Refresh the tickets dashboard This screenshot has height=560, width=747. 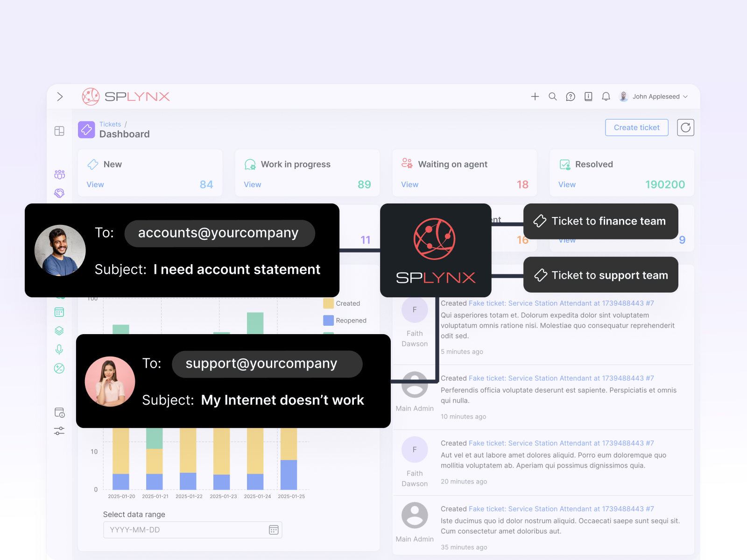[x=685, y=127]
